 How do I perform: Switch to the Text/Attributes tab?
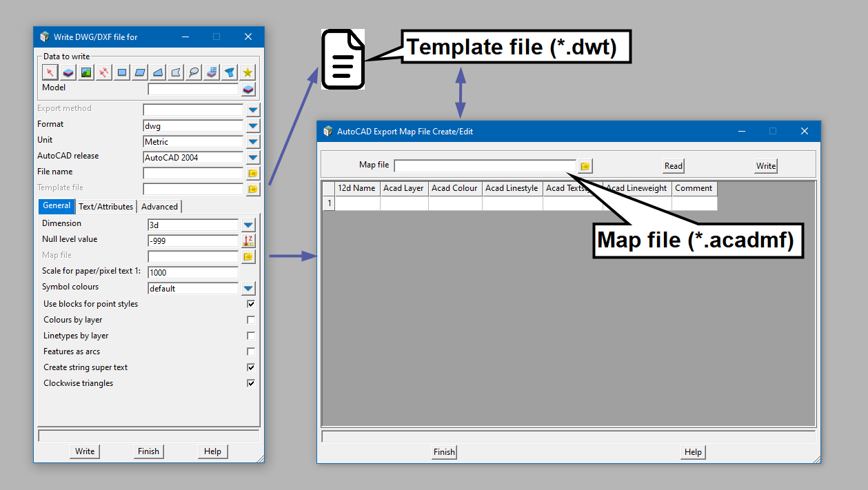coord(105,206)
